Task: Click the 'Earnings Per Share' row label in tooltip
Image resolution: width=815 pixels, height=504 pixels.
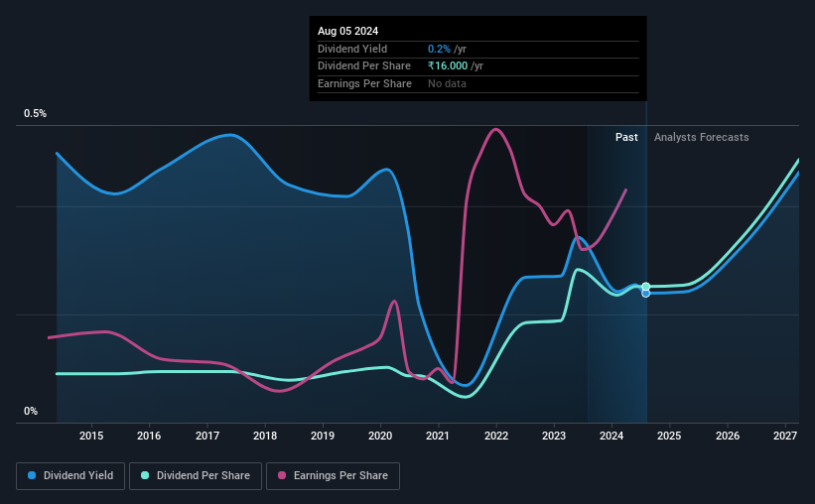Action: pos(364,83)
